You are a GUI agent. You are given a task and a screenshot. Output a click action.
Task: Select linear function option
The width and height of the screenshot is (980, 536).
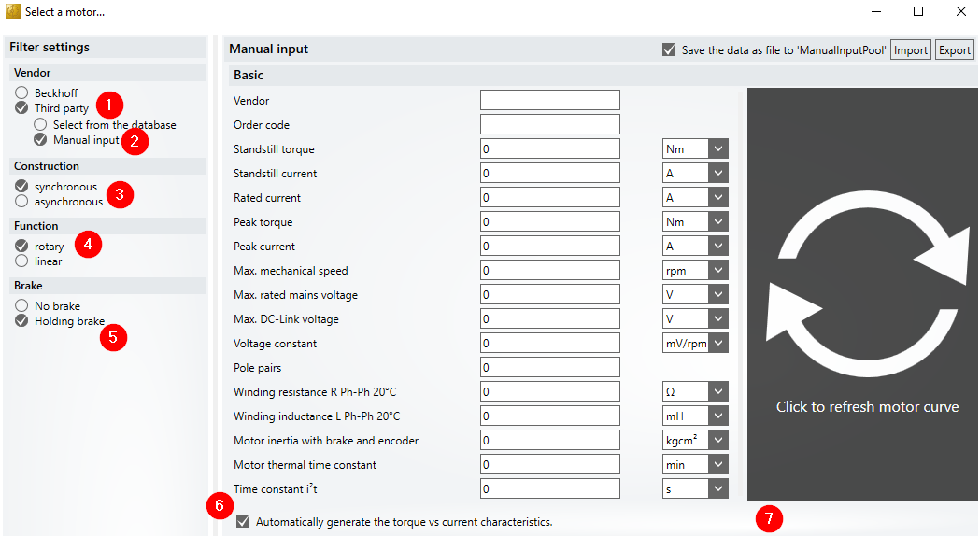tap(21, 261)
